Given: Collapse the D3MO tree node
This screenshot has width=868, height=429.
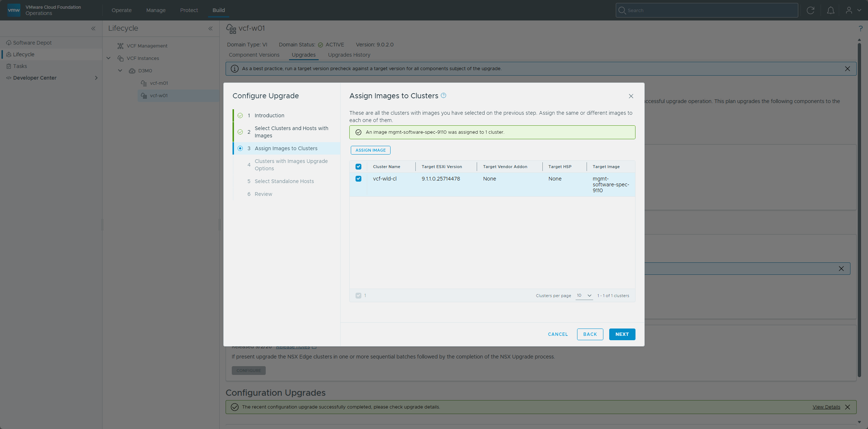Looking at the screenshot, I should (x=120, y=71).
